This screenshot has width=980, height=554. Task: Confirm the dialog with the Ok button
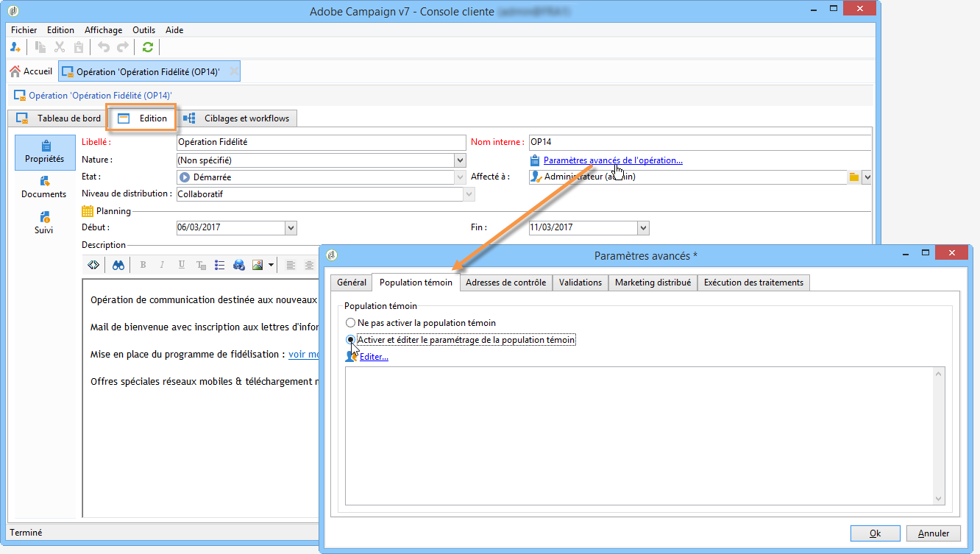pos(875,533)
